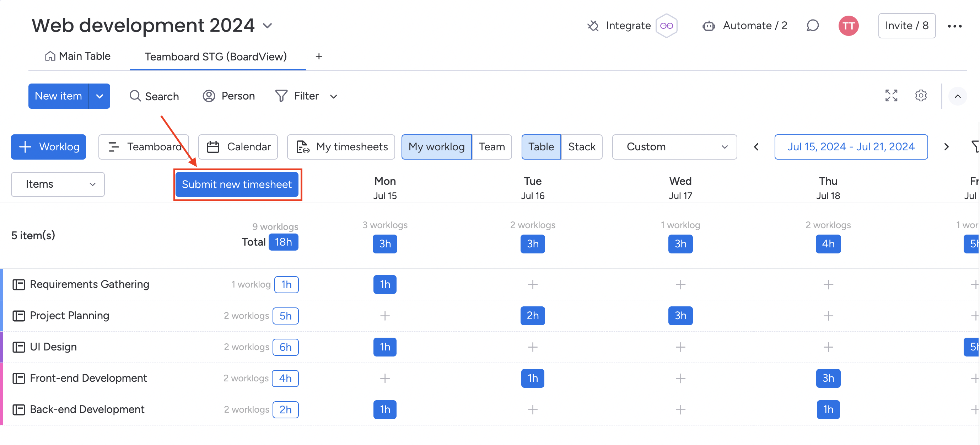Switch to Teamboard STG BoardView tab
The width and height of the screenshot is (980, 445).
216,56
